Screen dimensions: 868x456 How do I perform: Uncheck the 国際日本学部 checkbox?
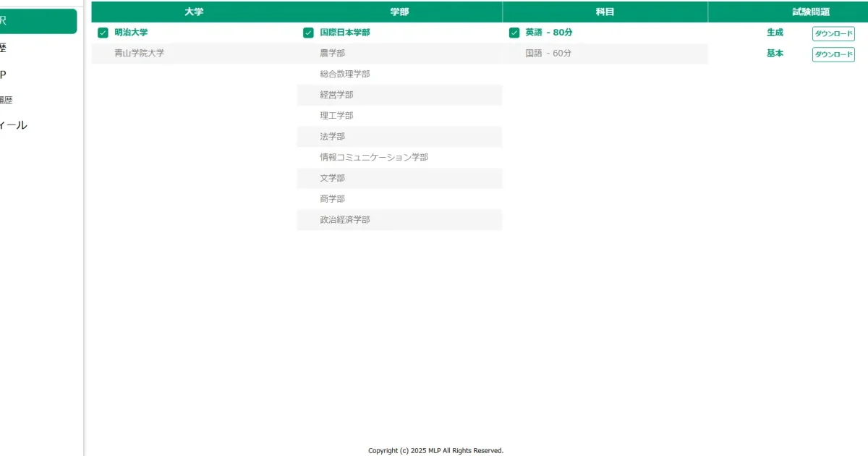(308, 32)
